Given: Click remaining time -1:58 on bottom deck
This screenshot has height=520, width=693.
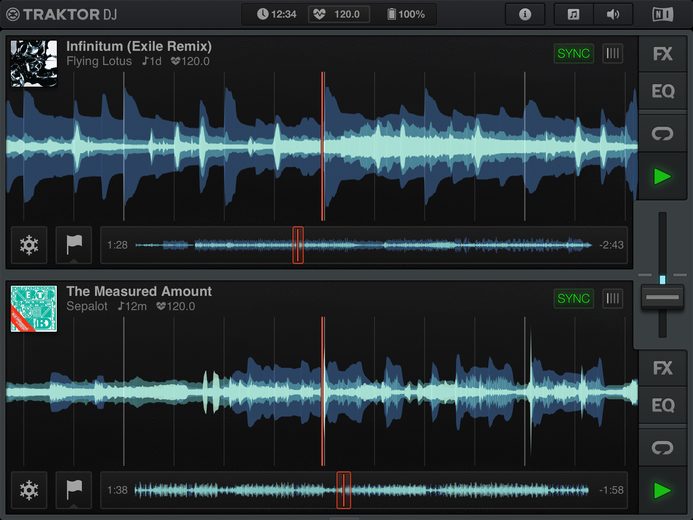Looking at the screenshot, I should tap(612, 490).
